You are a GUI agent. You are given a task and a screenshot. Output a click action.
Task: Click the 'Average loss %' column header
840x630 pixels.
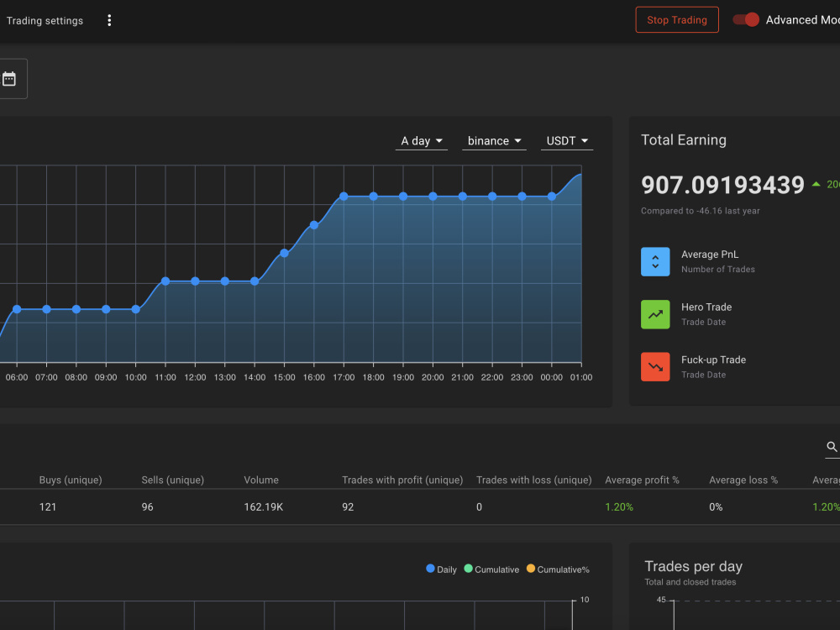coord(743,480)
